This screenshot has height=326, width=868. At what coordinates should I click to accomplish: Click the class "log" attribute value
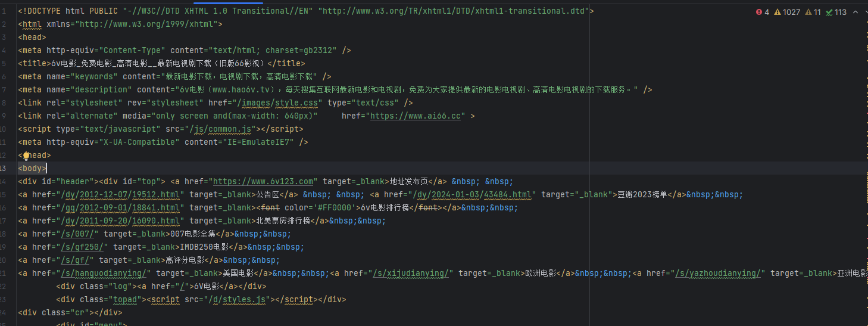120,286
